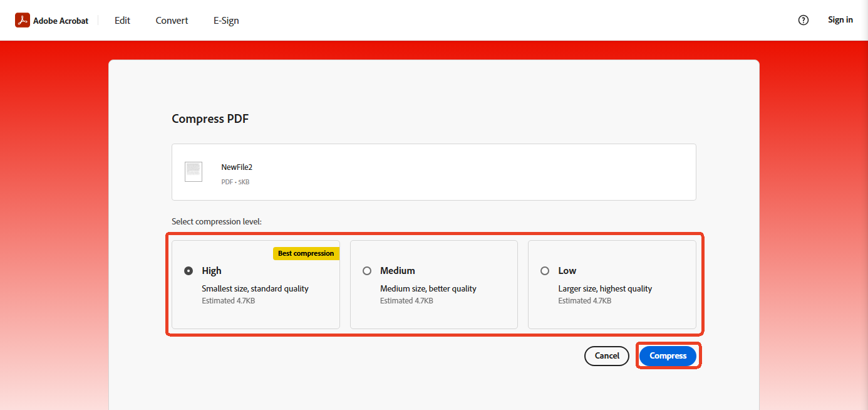Viewport: 868px width, 410px height.
Task: Open the Edit menu
Action: [122, 21]
